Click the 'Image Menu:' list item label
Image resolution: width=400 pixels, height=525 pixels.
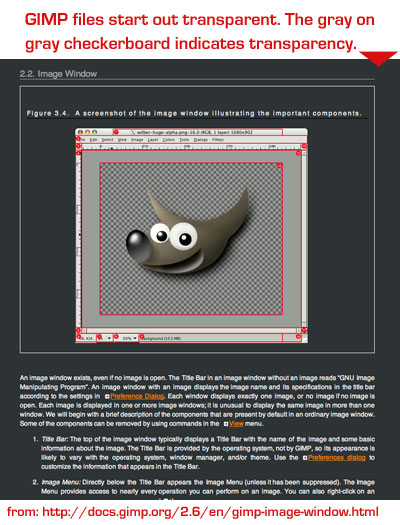pyautogui.click(x=61, y=482)
